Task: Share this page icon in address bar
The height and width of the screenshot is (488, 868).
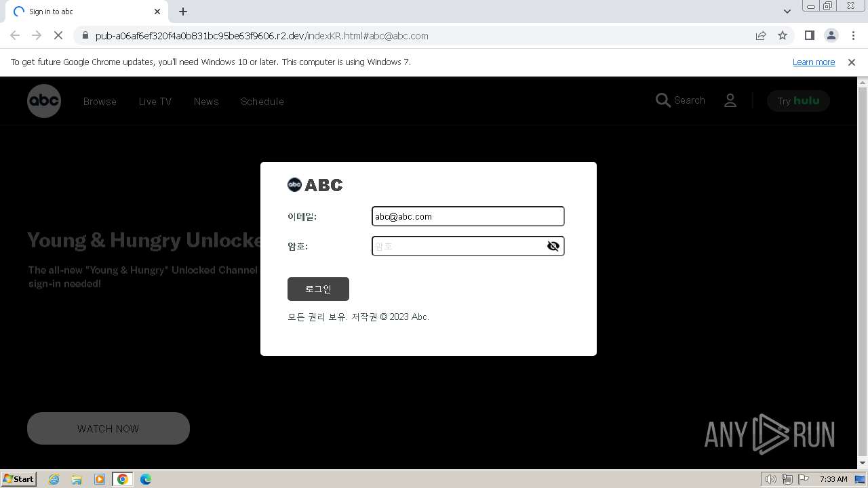Action: 761,36
